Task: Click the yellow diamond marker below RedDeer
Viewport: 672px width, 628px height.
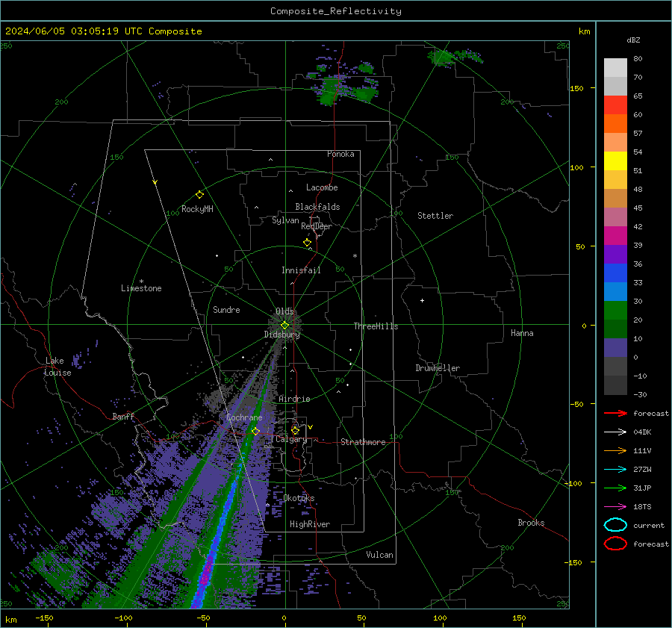Action: click(308, 243)
